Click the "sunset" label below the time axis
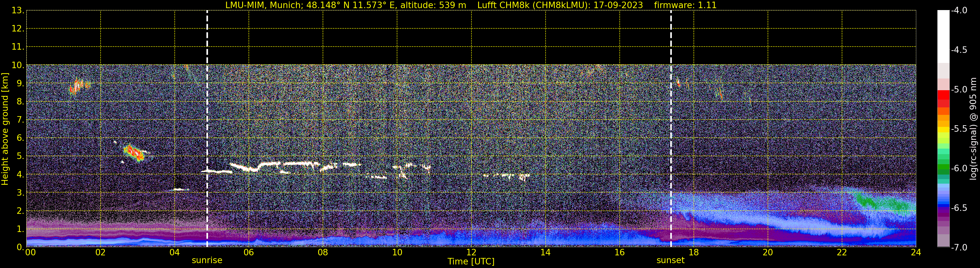The image size is (980, 268). tap(670, 260)
